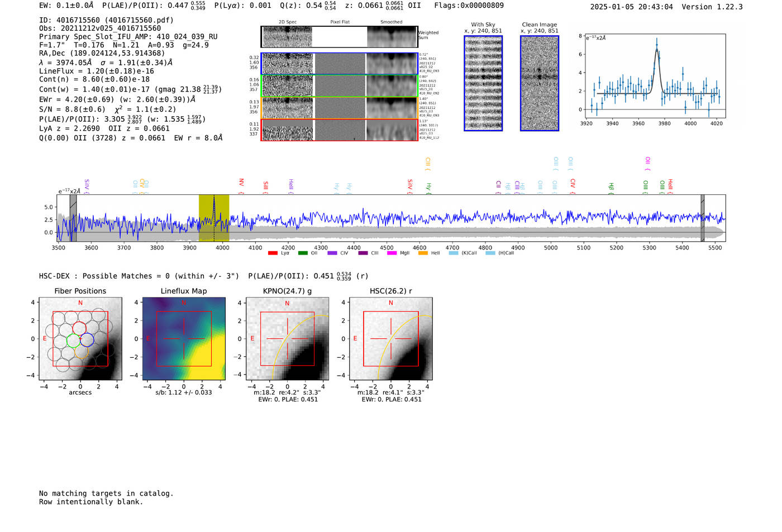Viewport: 782px width, 532px height.
Task: Click the Primary Spec_Slot_IFU_AMP line
Action: [128, 36]
